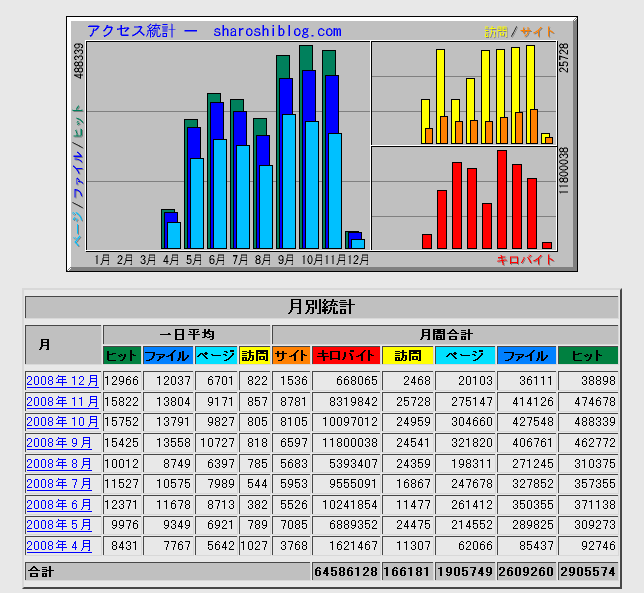
Task: Click the 10月 axis label on chart
Action: pyautogui.click(x=312, y=260)
